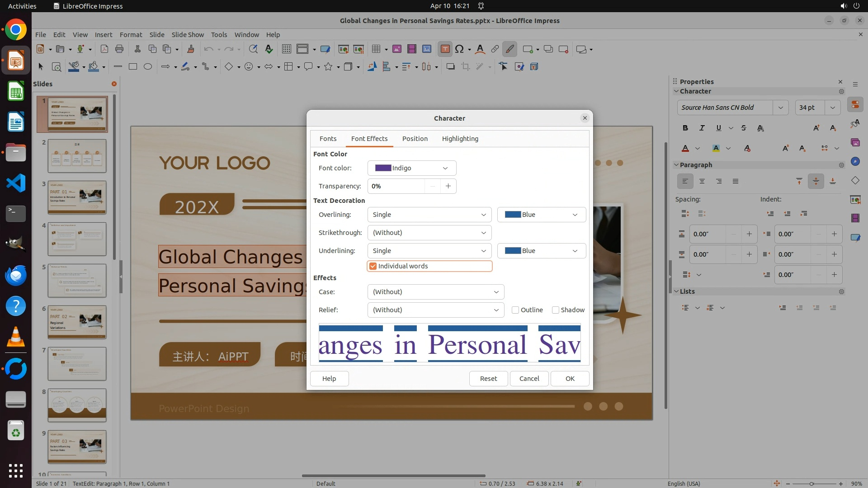Uncheck the Individual words checkbox

click(373, 266)
